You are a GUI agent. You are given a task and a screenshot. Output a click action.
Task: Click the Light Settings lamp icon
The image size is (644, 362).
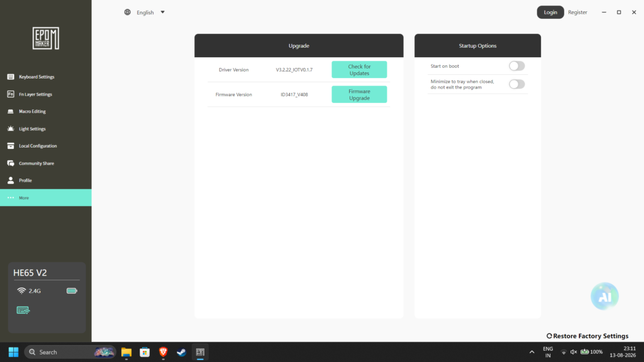pyautogui.click(x=11, y=128)
